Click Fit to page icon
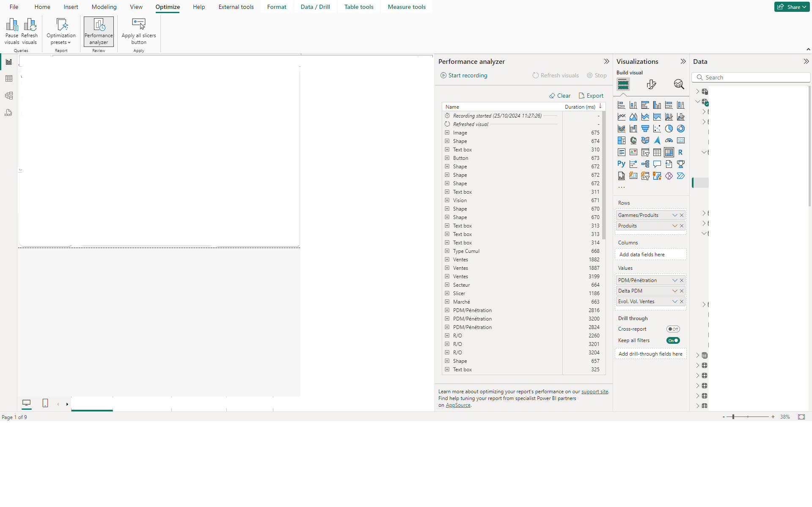The width and height of the screenshot is (812, 507). coord(801,417)
